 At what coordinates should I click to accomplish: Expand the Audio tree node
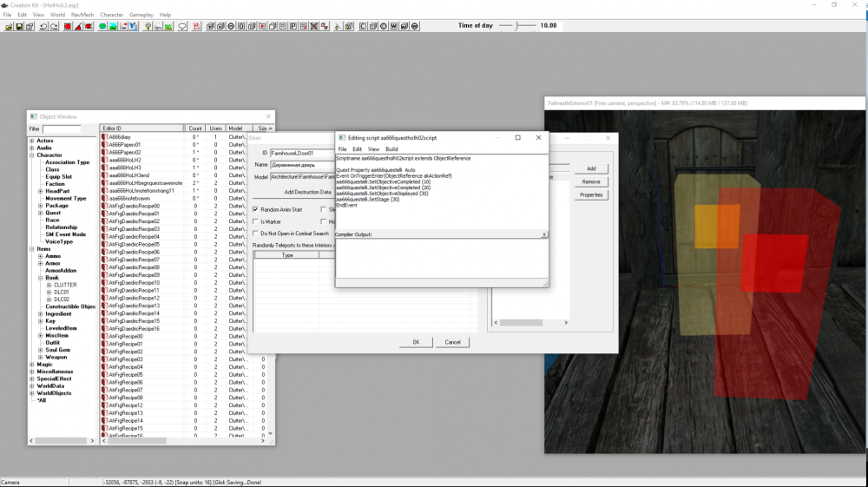click(31, 148)
